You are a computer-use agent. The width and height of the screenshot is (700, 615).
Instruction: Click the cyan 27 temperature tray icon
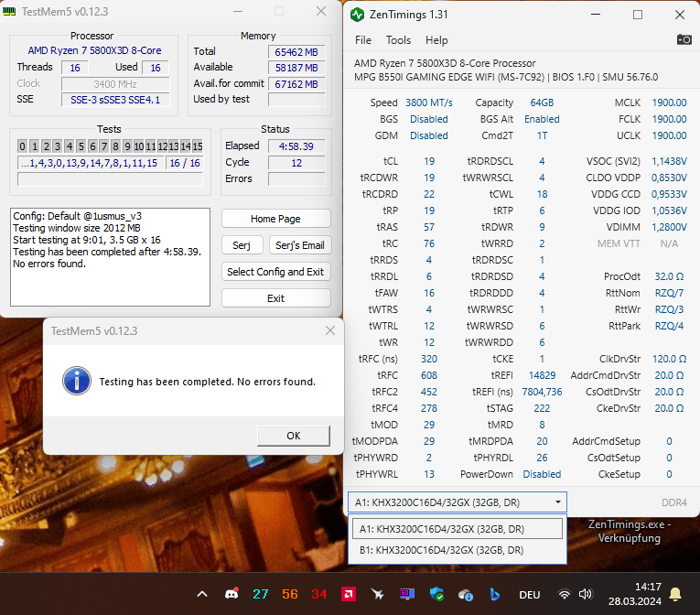tap(261, 594)
